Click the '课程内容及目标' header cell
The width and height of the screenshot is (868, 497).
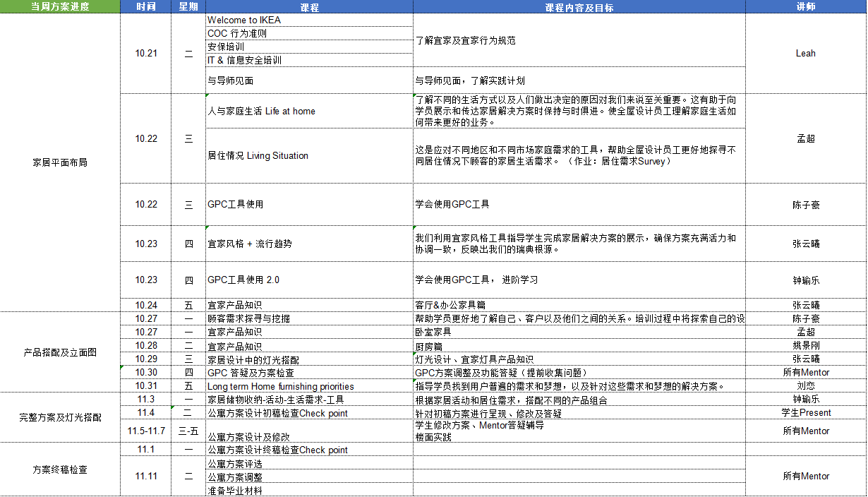coord(579,7)
